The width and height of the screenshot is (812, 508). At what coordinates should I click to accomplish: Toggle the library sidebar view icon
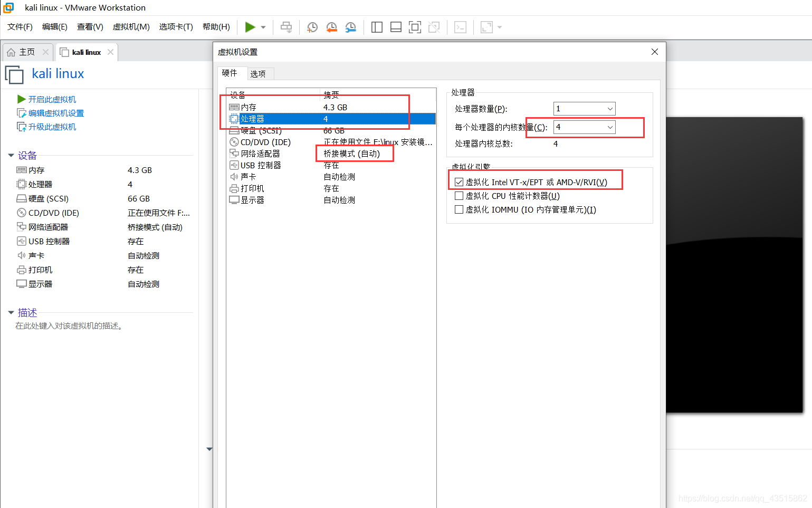click(x=377, y=27)
